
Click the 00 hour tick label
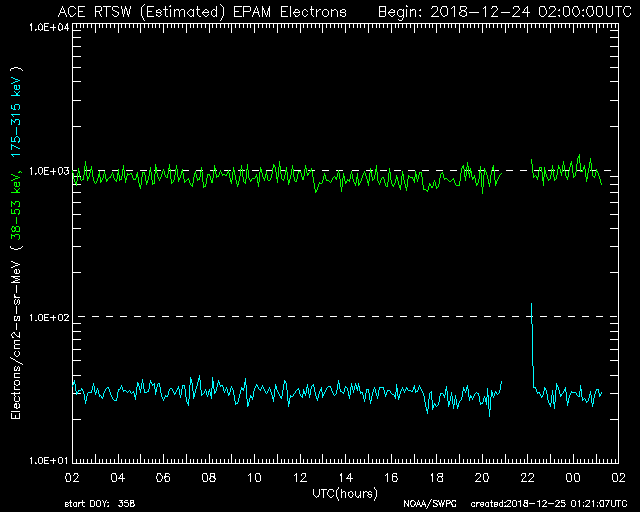pos(573,477)
